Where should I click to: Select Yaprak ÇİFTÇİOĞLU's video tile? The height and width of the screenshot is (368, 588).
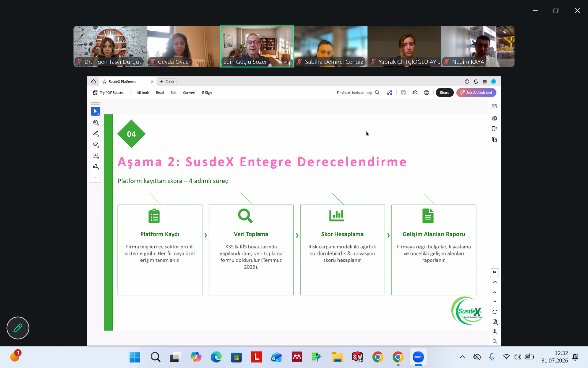point(404,46)
